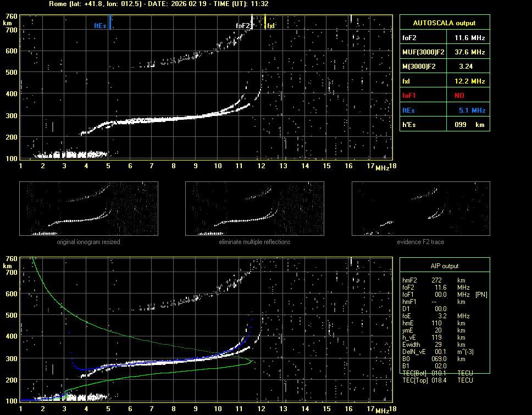This screenshot has width=532, height=415.
Task: Open the eliminate multiple reflections thumbnail
Action: pos(254,209)
